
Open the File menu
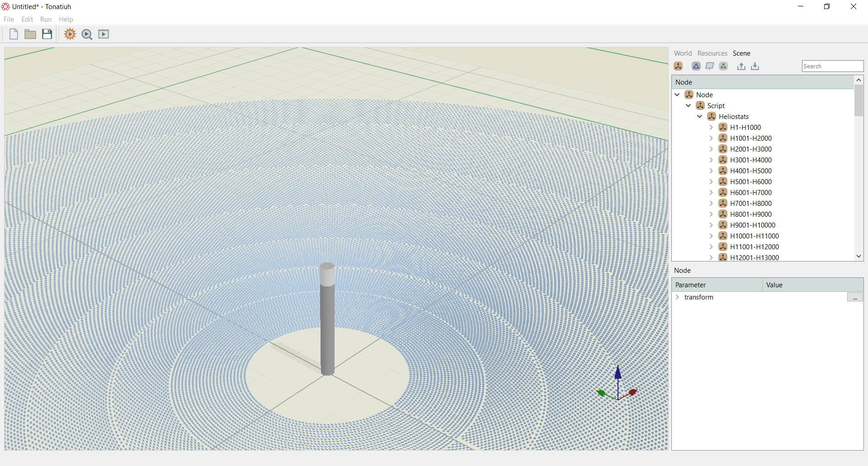click(9, 19)
